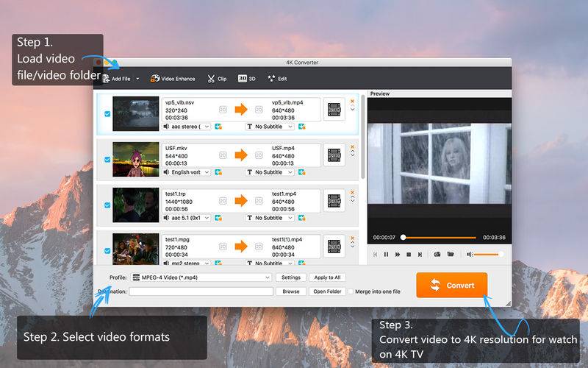588x368 pixels.
Task: Click the previous track preview button
Action: point(375,254)
